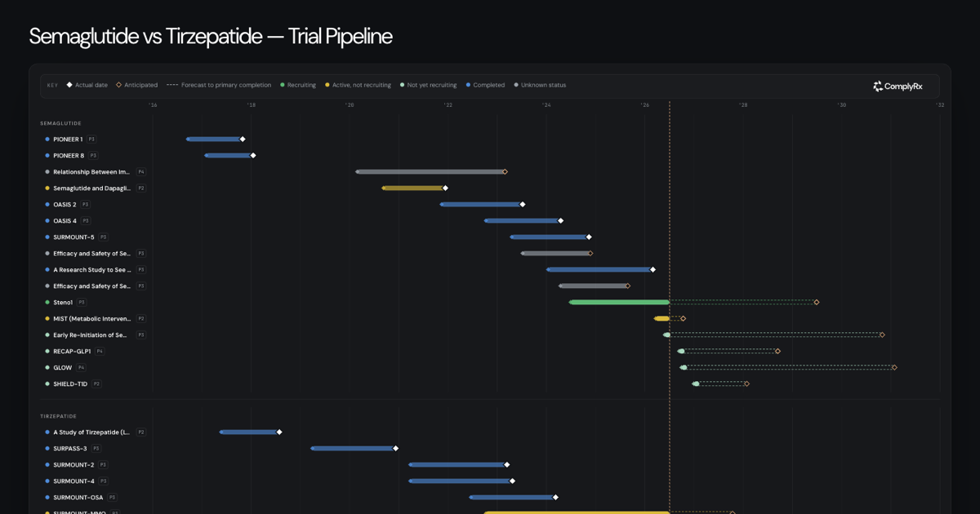The width and height of the screenshot is (980, 514).
Task: Open the OASIS 4 trial label
Action: coord(65,221)
